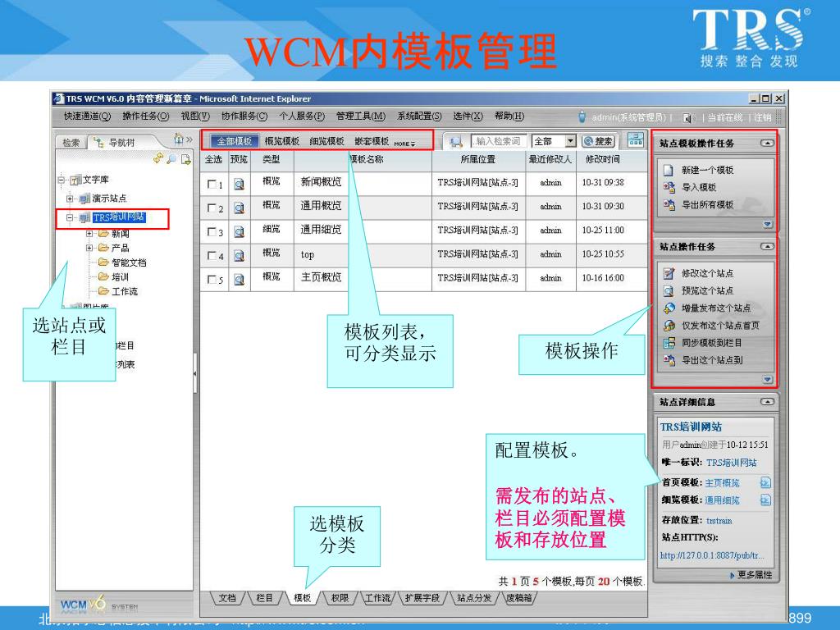Switch to the bottom 文档 tab
This screenshot has width=840, height=630.
click(227, 598)
